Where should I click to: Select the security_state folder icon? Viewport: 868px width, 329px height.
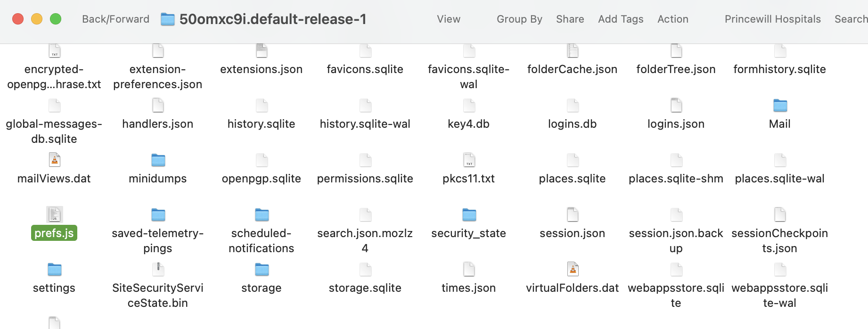pos(469,215)
